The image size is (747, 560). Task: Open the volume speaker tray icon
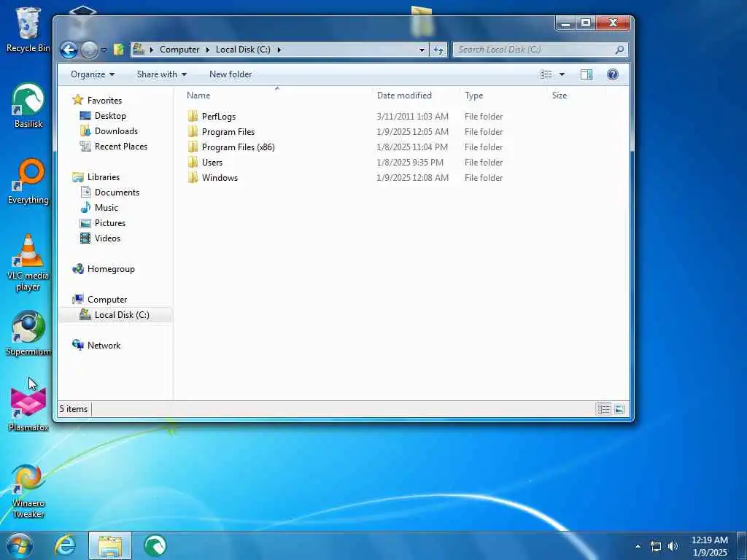pos(673,547)
